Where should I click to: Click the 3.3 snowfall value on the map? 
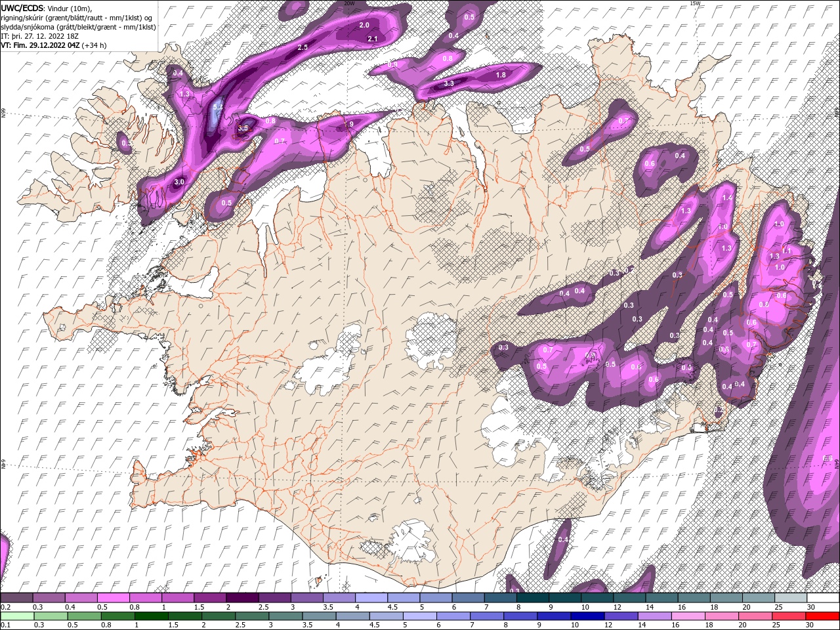449,83
